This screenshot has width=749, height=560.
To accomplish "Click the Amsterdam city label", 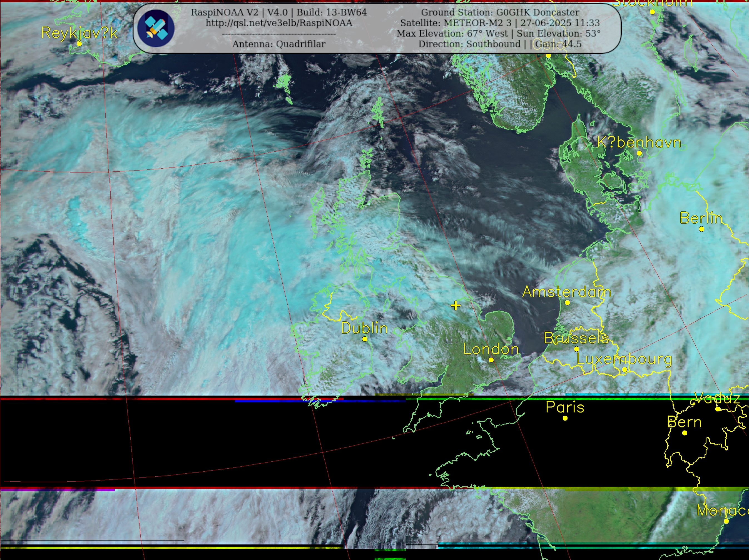I will click(567, 292).
